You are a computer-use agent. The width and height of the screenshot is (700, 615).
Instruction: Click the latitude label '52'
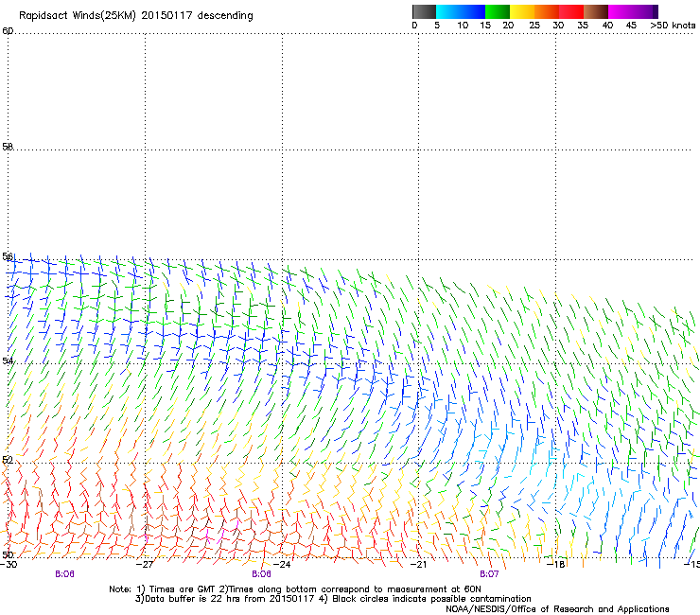click(8, 460)
